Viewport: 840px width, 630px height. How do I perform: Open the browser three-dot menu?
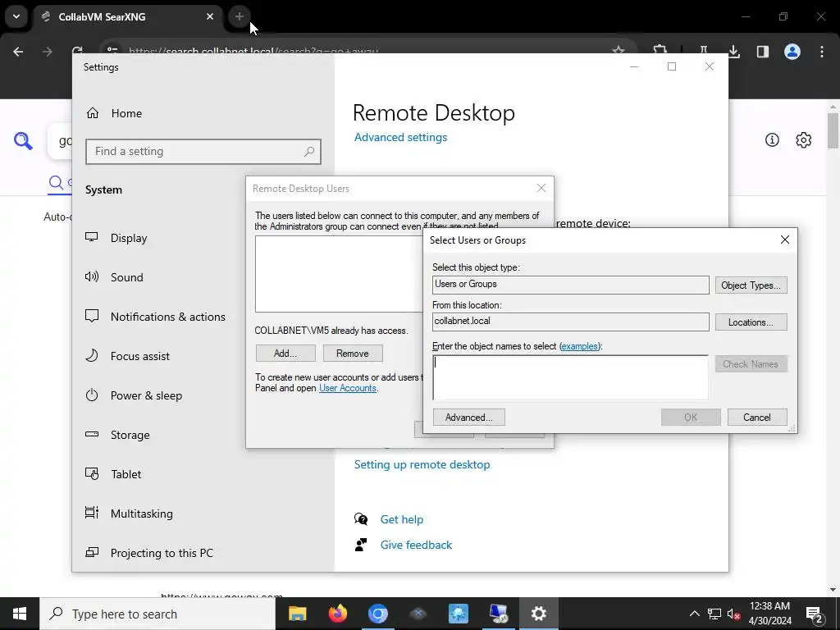pyautogui.click(x=822, y=52)
